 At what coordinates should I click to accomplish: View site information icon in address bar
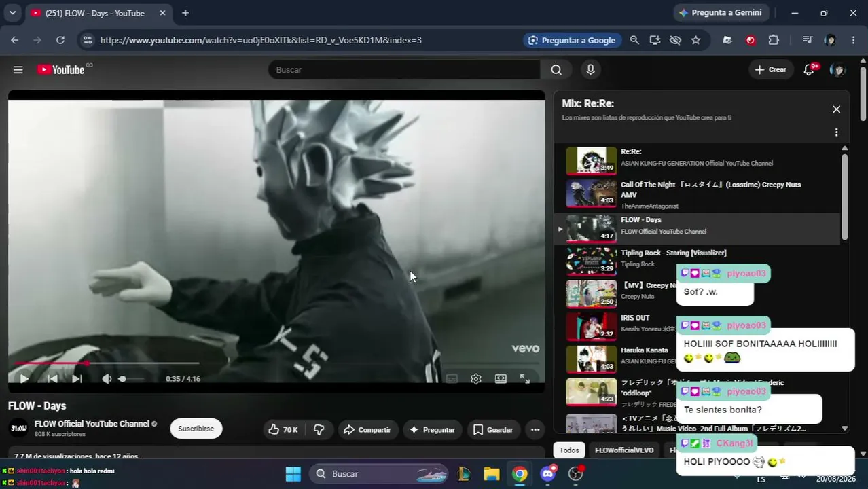click(87, 40)
